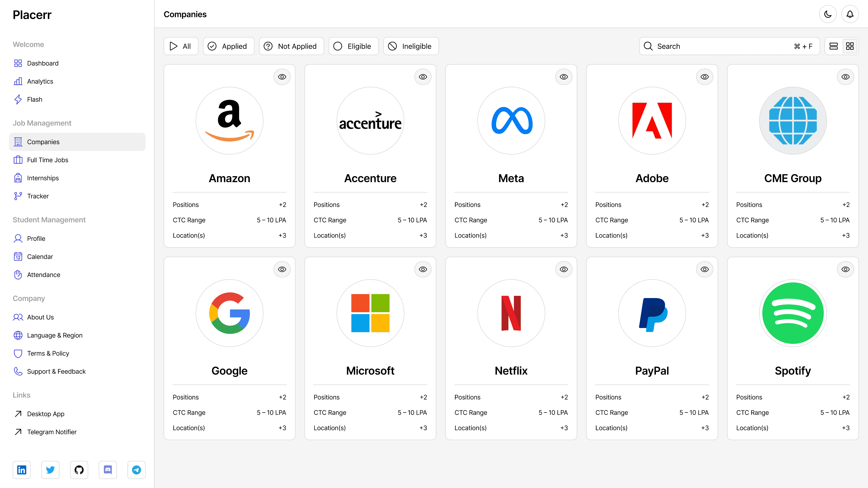Click Google's Positions +2 value
The height and width of the screenshot is (488, 868).
[x=282, y=397]
